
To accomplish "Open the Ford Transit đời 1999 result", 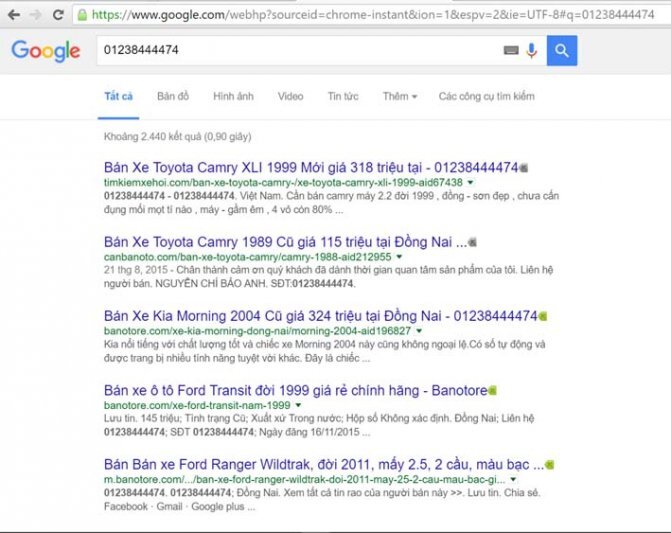I will pos(295,390).
